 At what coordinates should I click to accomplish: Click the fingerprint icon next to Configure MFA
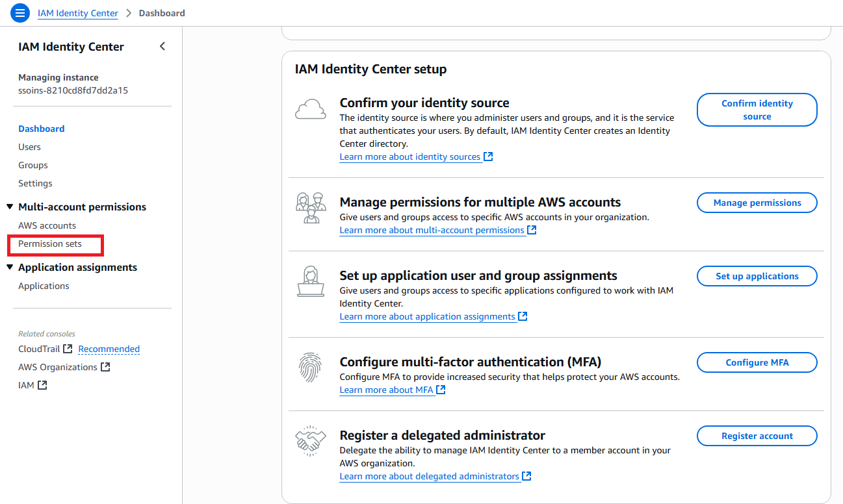[311, 368]
